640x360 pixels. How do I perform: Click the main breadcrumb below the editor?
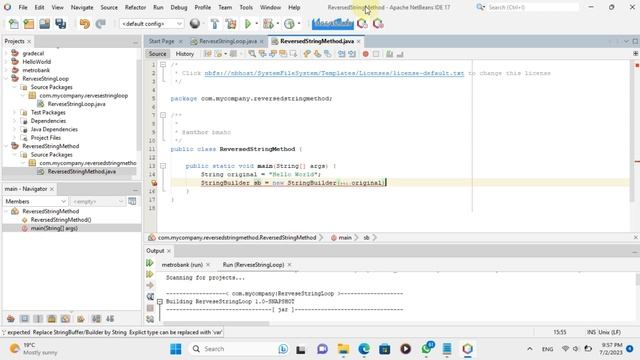pyautogui.click(x=344, y=237)
